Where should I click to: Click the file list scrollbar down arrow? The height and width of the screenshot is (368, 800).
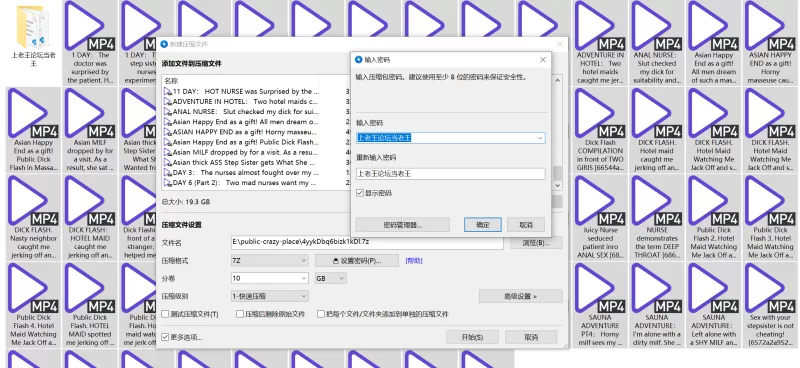pos(558,186)
